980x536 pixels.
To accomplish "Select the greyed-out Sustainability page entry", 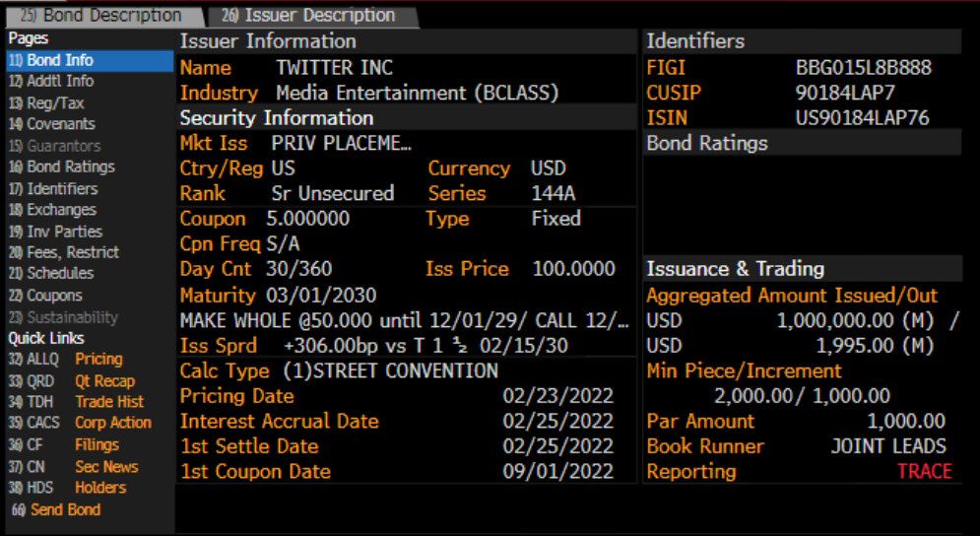I will point(63,317).
